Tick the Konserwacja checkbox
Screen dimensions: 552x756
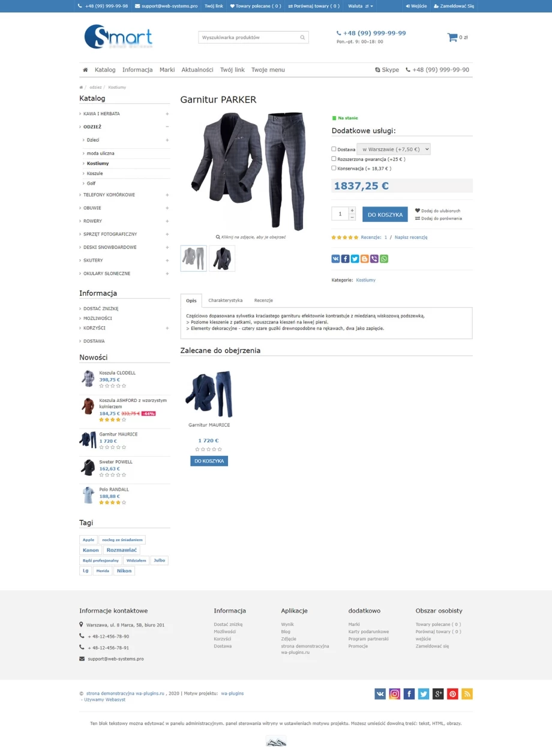click(334, 168)
